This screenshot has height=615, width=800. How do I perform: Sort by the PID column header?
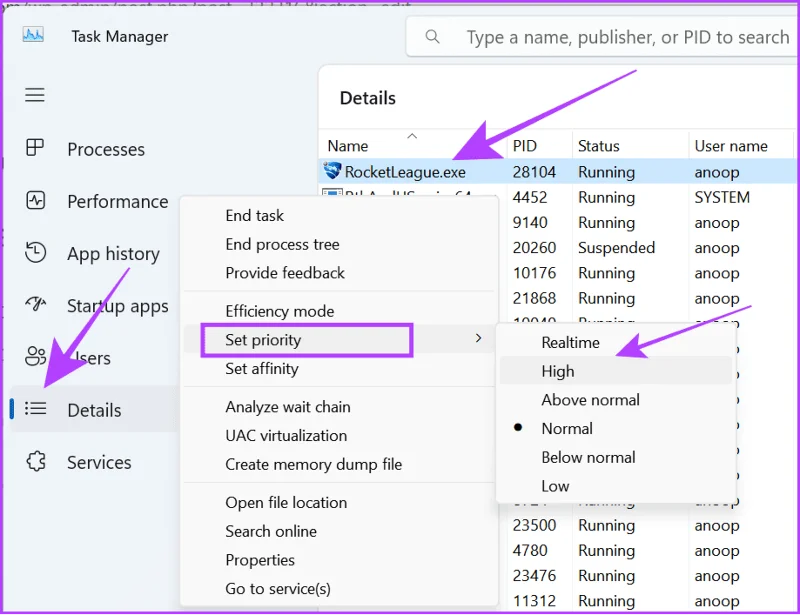pos(524,146)
